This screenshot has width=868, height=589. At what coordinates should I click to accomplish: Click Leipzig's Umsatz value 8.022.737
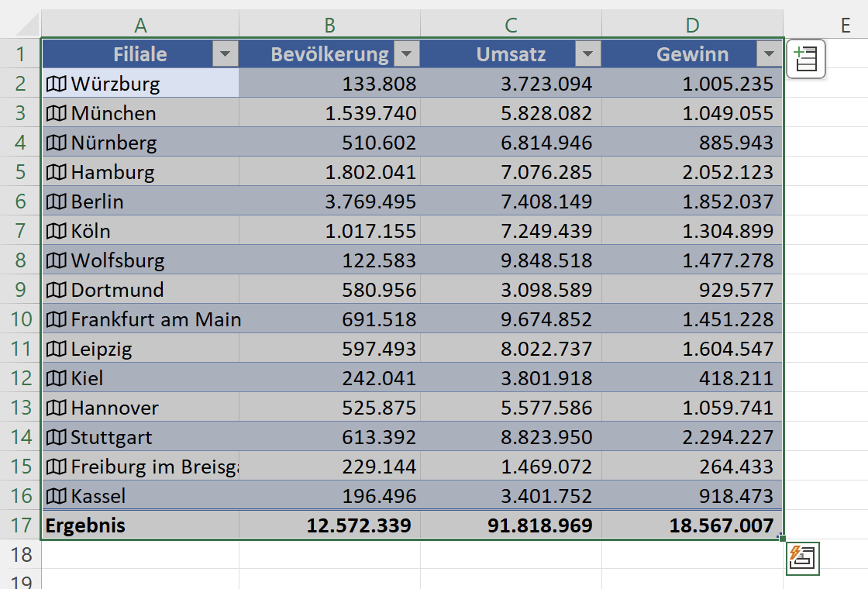(546, 349)
